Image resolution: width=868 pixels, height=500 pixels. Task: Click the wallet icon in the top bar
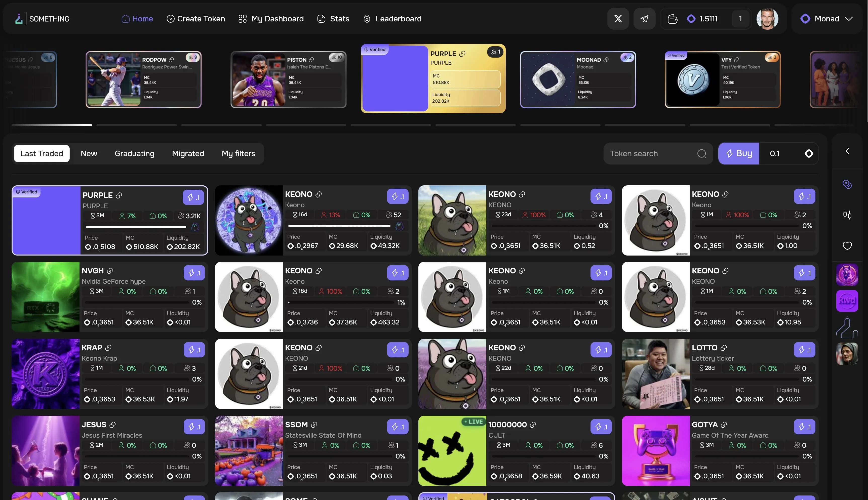[x=672, y=19]
